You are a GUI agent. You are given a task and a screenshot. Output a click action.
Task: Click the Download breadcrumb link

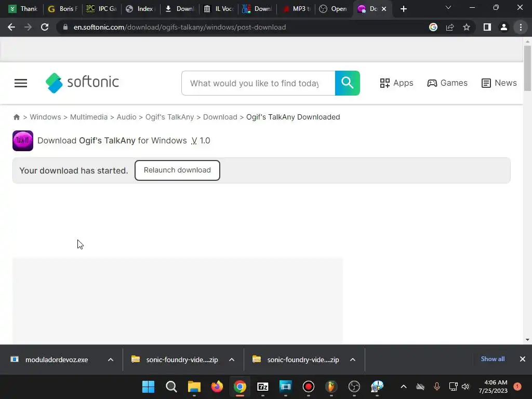coord(220,117)
